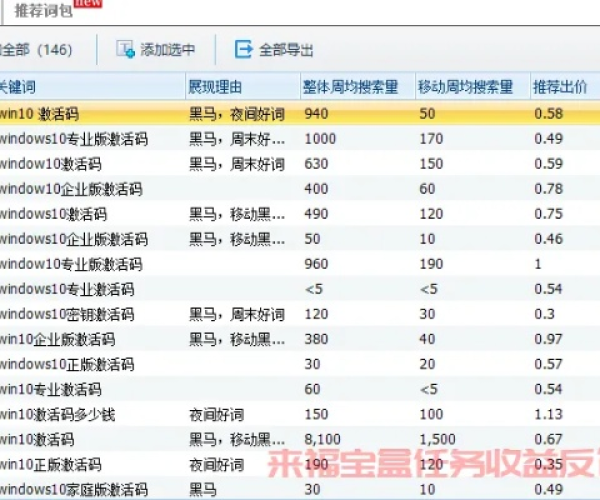Click search volume 630 cell
The image size is (600, 500).
click(x=316, y=164)
